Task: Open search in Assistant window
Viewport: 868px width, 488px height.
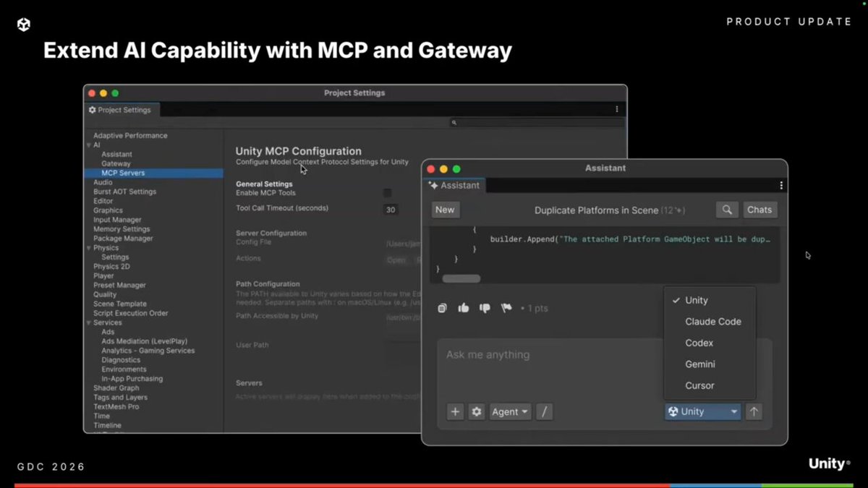Action: 726,210
